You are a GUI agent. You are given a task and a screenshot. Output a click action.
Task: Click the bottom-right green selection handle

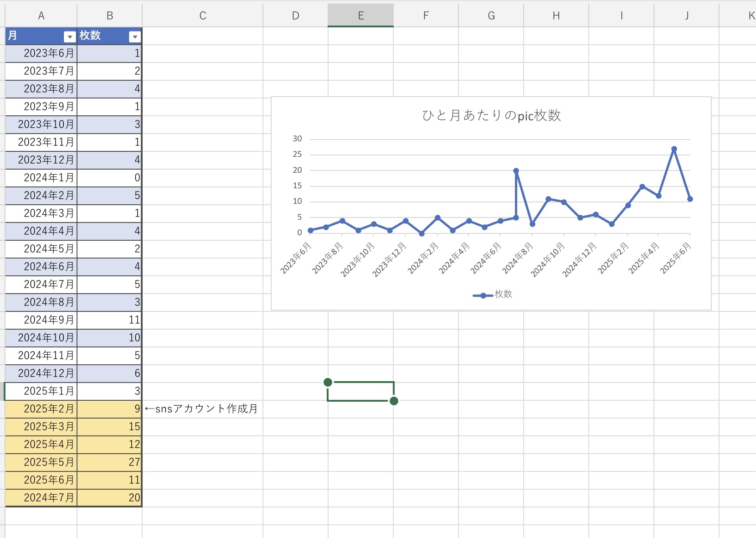[x=394, y=401]
